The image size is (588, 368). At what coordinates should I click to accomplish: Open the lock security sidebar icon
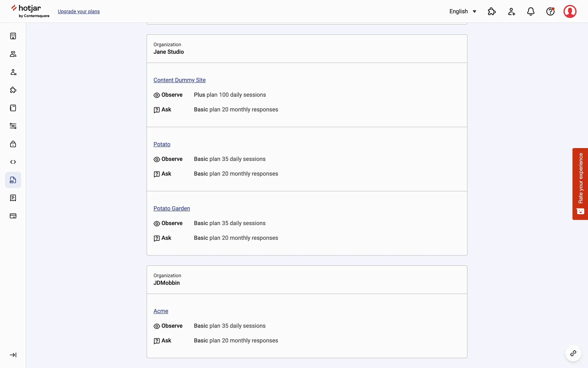click(x=13, y=144)
